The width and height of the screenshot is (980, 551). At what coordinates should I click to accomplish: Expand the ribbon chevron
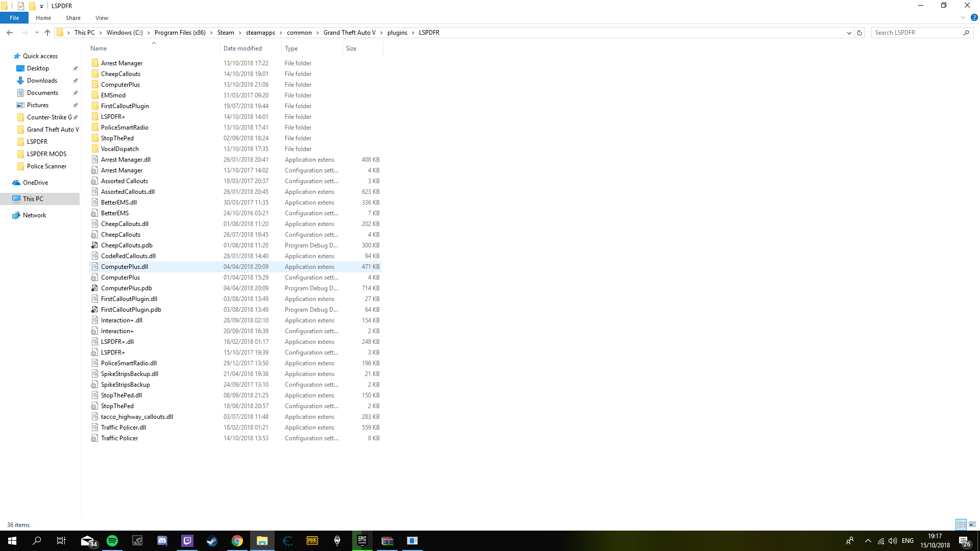(x=963, y=17)
